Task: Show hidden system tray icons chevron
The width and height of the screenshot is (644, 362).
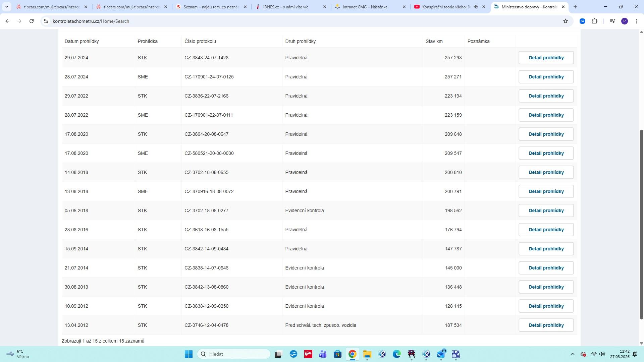Action: click(x=572, y=354)
